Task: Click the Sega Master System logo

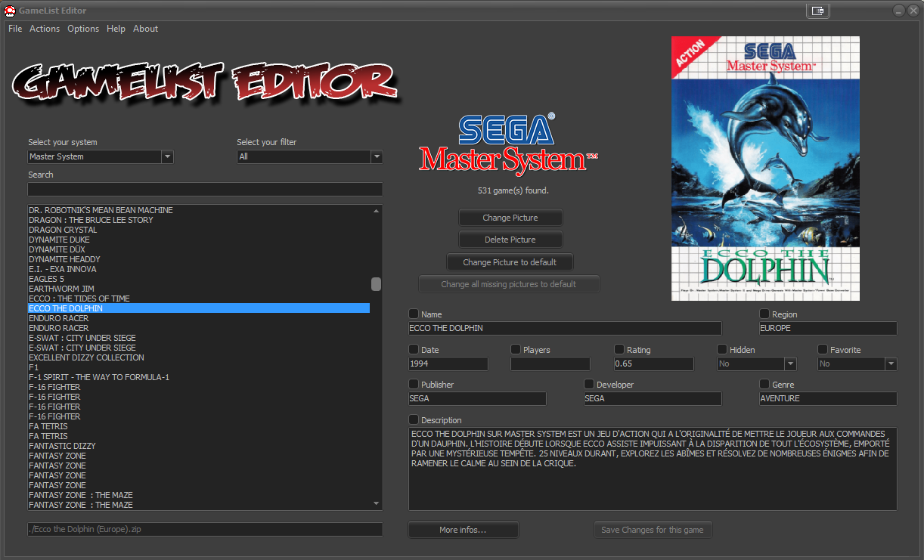Action: 508,144
